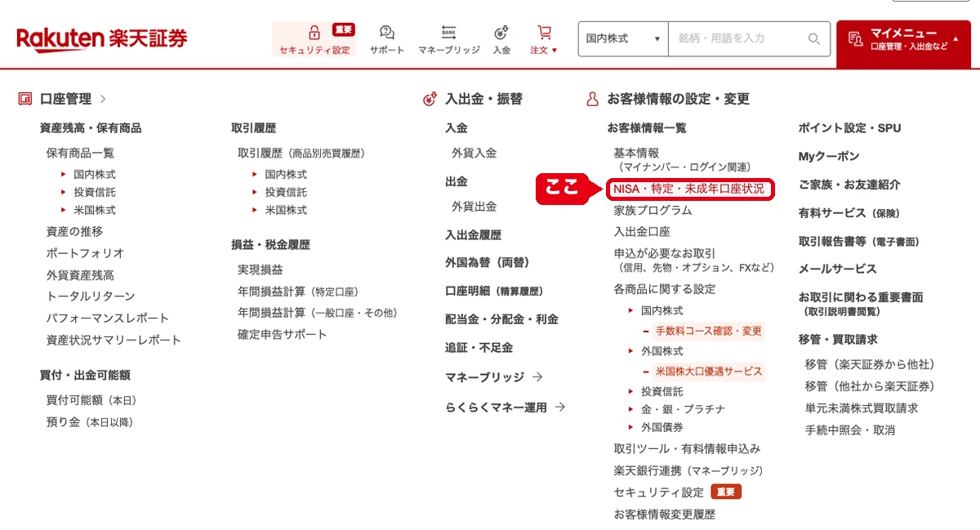Click the 入出金・振替 section icon
Image resolution: width=980 pixels, height=530 pixels.
[x=430, y=99]
